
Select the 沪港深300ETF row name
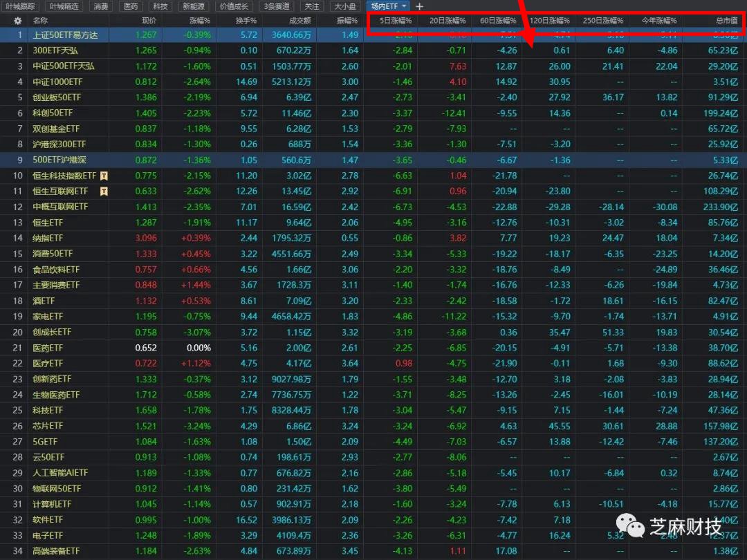click(59, 144)
